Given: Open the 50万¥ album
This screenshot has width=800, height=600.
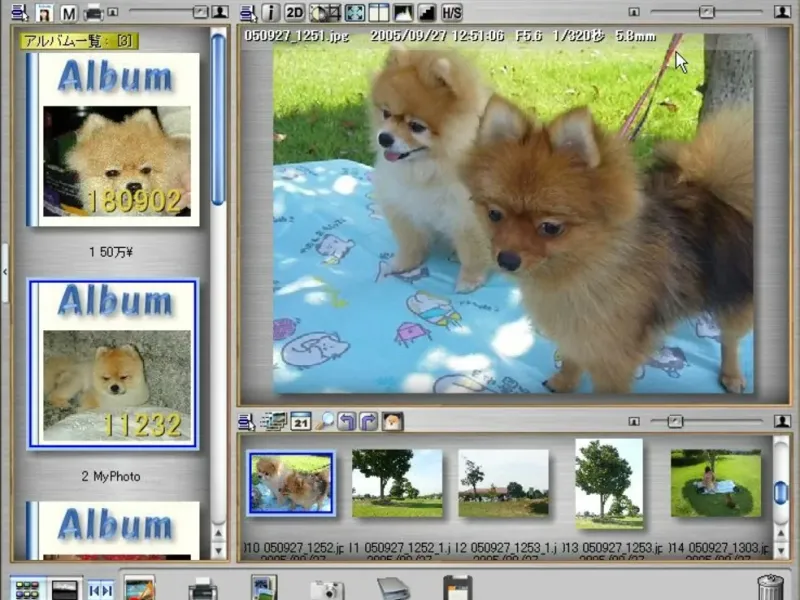Looking at the screenshot, I should (113, 140).
